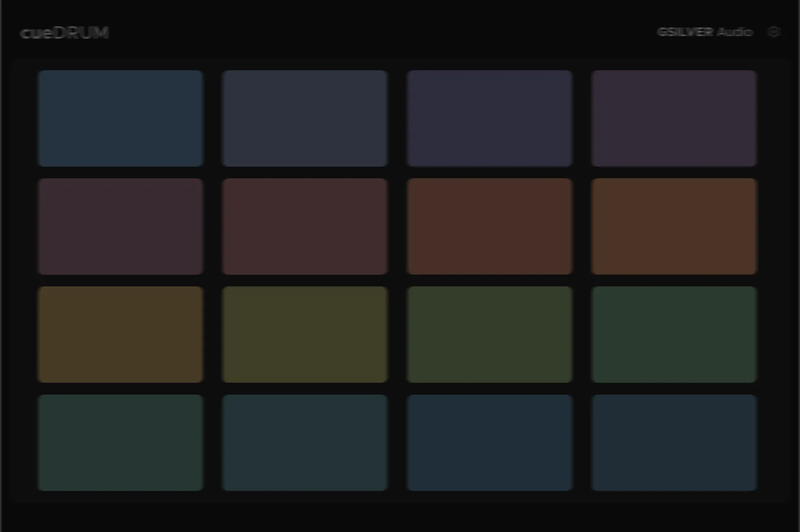The height and width of the screenshot is (532, 800).
Task: Click the GSILVER Audio brand link
Action: (x=705, y=32)
